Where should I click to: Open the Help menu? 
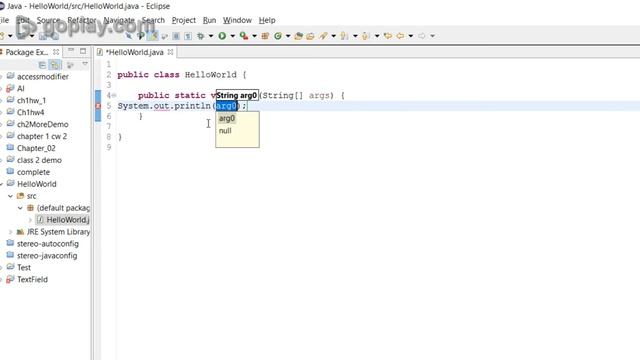[x=267, y=20]
